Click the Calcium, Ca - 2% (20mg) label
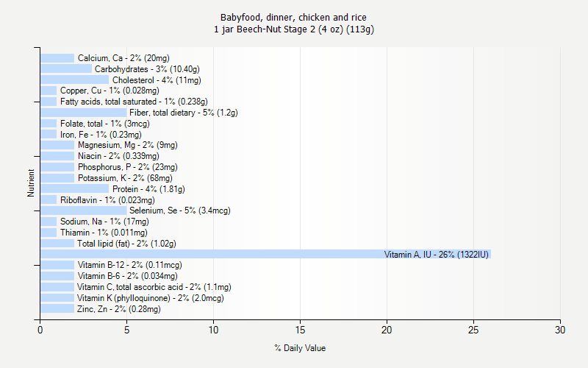Screen dimensions: 588x368 pyautogui.click(x=123, y=58)
